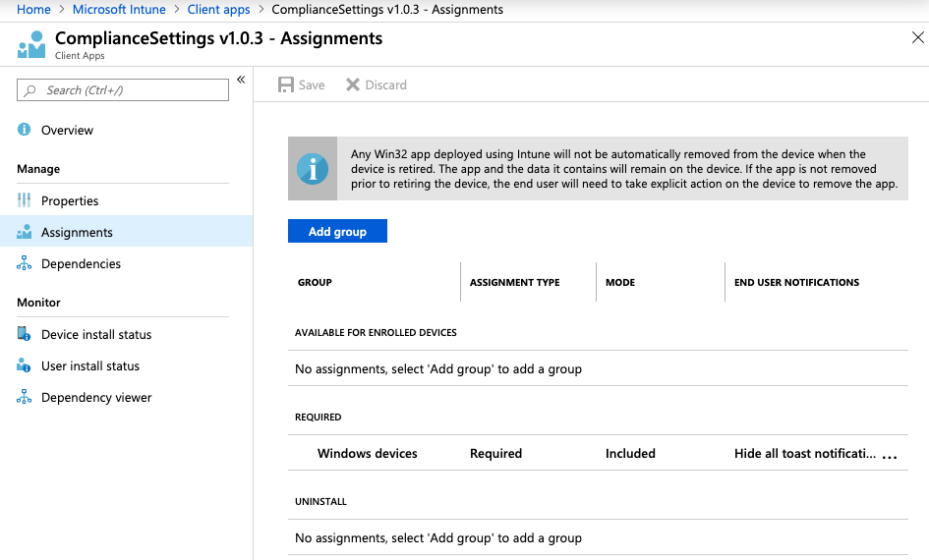Click the REQUIRED section heading
The image size is (929, 560).
[319, 418]
